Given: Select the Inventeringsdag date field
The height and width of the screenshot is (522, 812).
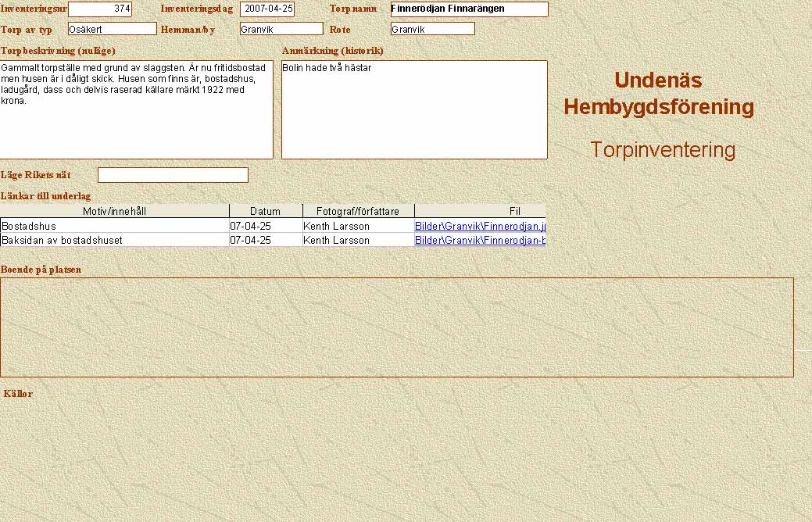Looking at the screenshot, I should pos(267,9).
